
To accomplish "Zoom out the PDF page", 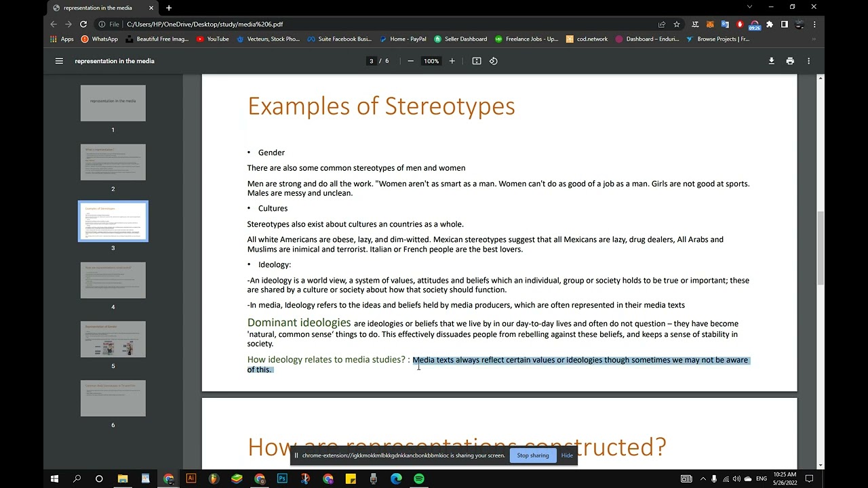I will 410,61.
